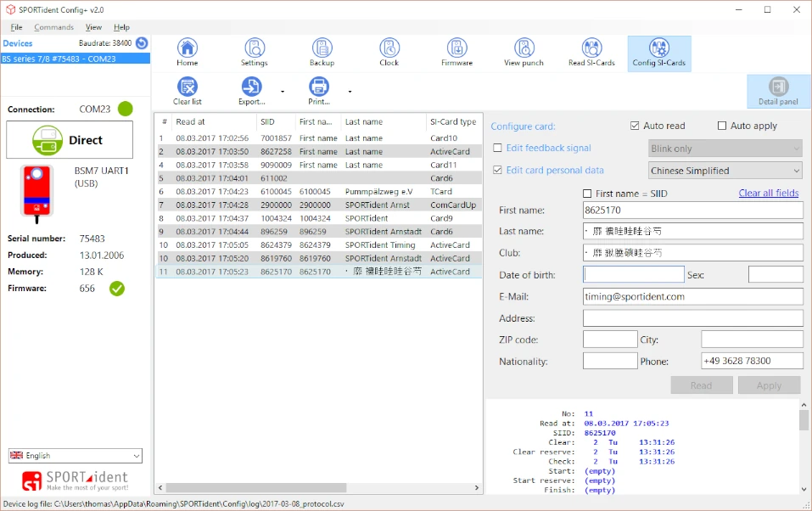
Task: Open the Chinese Simplified dropdown
Action: (x=725, y=171)
